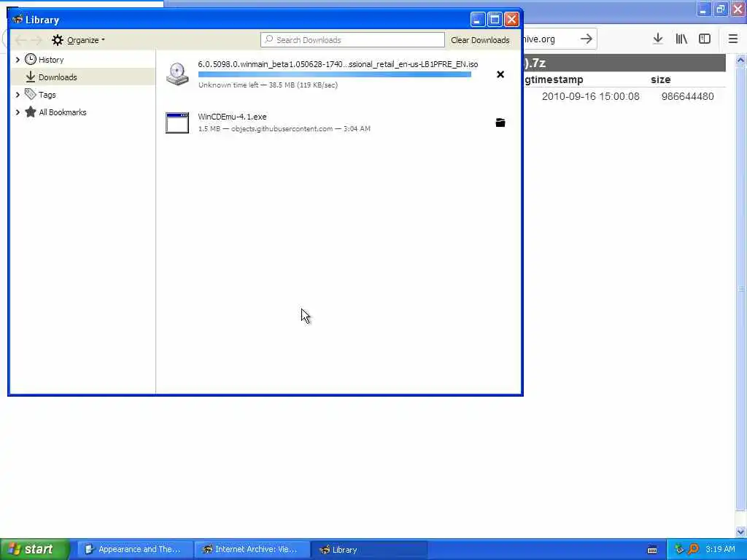Select the ISO file name text

point(338,64)
